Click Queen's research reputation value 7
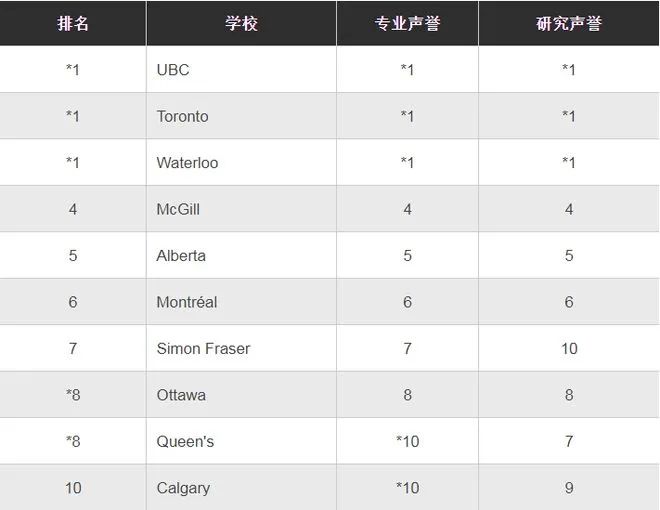 [569, 442]
